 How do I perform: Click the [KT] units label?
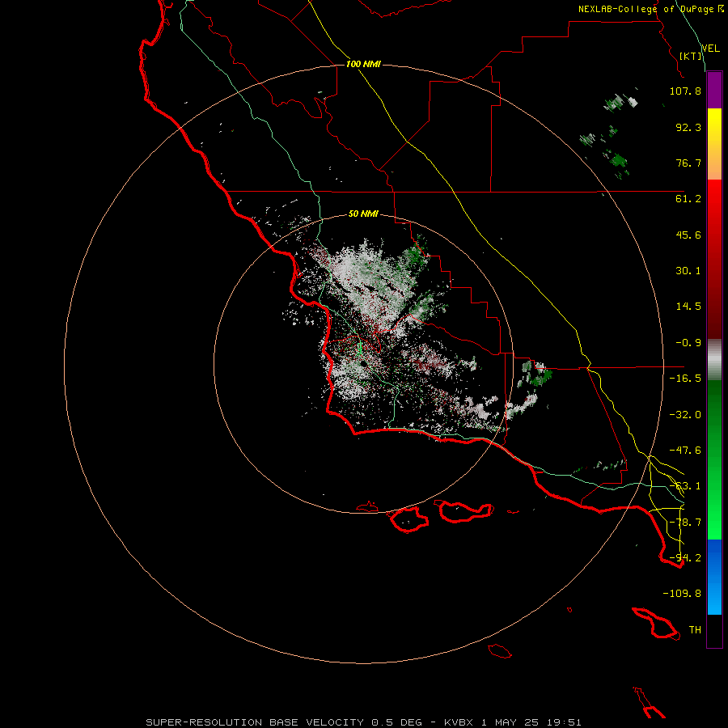(x=691, y=56)
